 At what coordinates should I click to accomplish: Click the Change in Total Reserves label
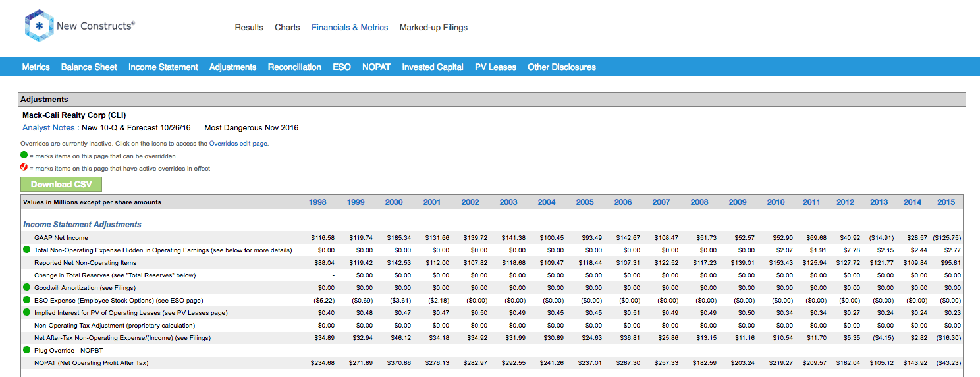(115, 275)
